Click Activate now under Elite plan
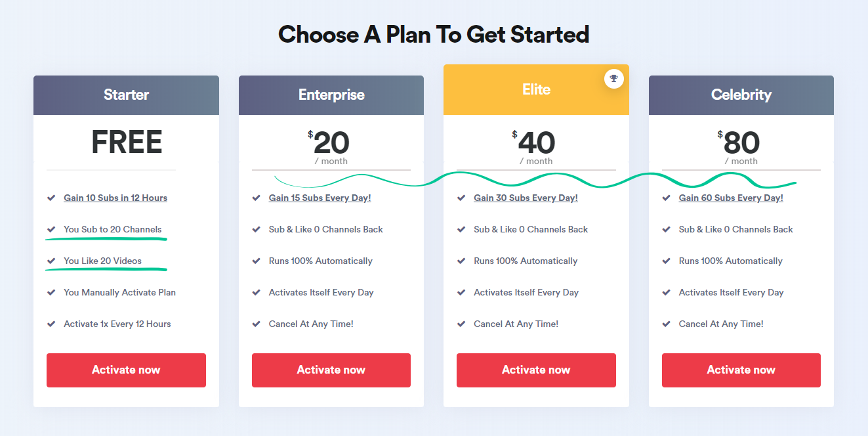868x436 pixels. tap(536, 370)
